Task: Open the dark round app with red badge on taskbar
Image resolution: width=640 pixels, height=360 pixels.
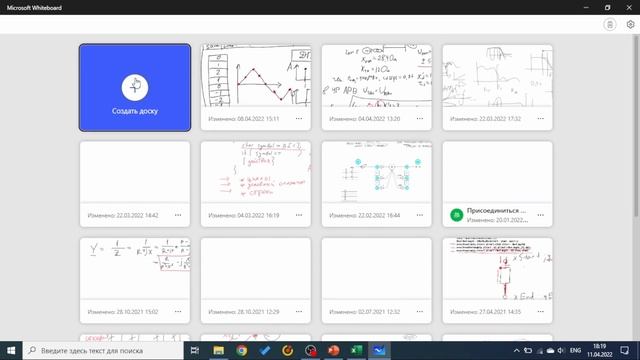Action: [x=311, y=351]
